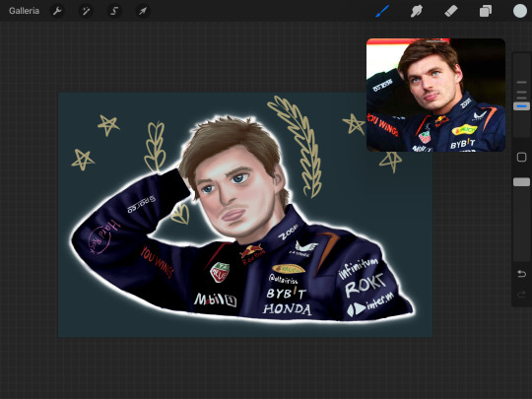532x399 pixels.
Task: Activate the Transform arrow tool
Action: click(x=143, y=11)
